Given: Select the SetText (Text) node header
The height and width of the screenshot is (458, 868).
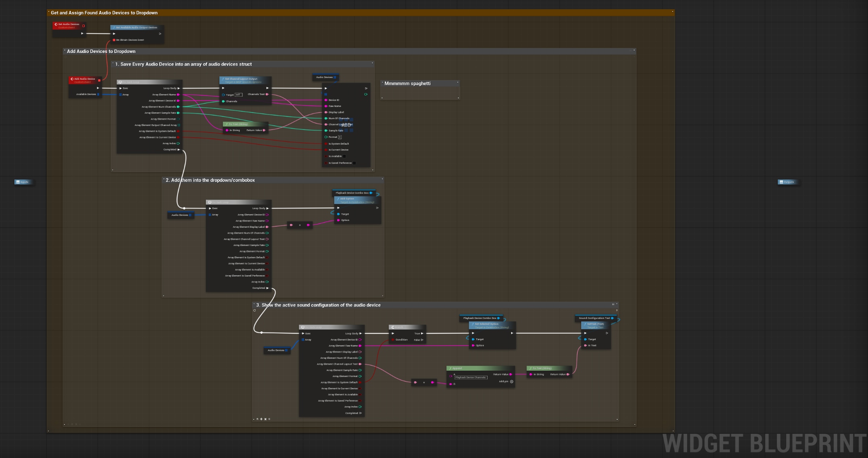Looking at the screenshot, I should pos(596,325).
